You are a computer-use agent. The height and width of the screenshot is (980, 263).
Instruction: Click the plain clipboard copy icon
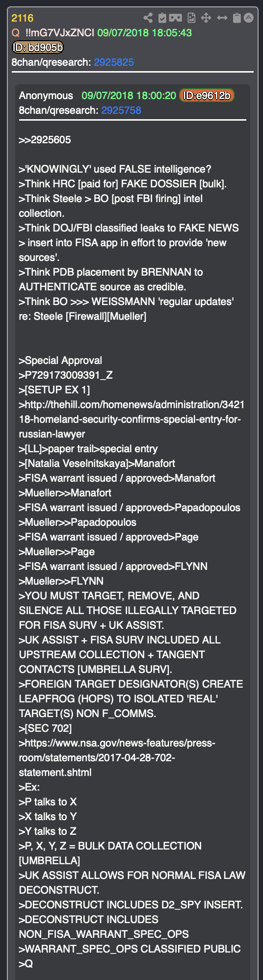237,18
